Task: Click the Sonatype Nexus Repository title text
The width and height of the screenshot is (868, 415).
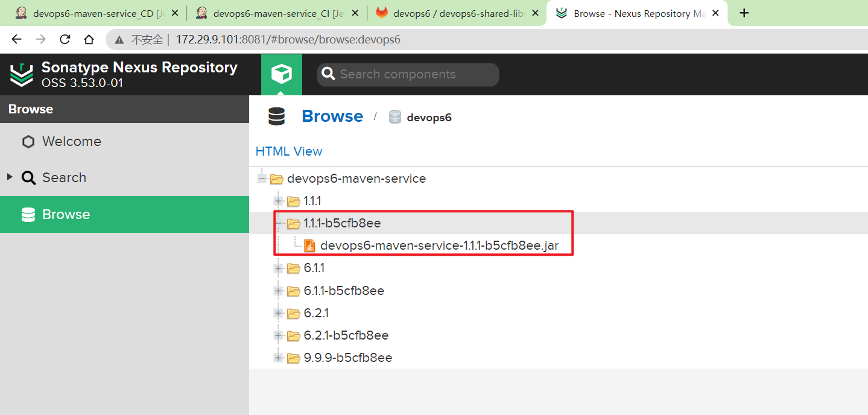Action: tap(139, 68)
